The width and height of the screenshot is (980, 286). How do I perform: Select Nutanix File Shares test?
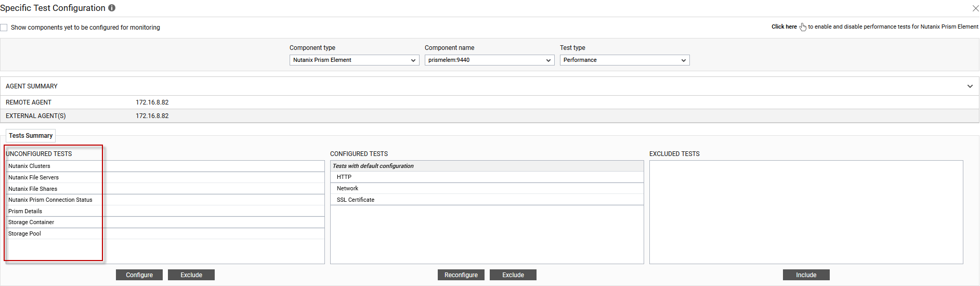[165, 189]
